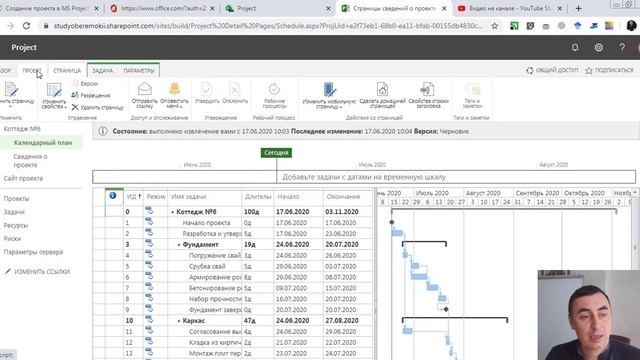Click task mode icon for Начало проекта row
Screen dimensions: 640x360
tap(149, 222)
